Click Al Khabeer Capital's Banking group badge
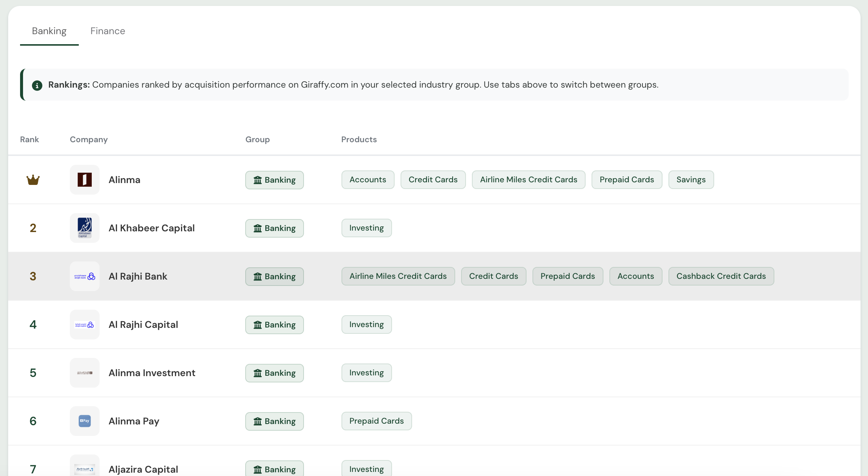868x476 pixels. [274, 228]
